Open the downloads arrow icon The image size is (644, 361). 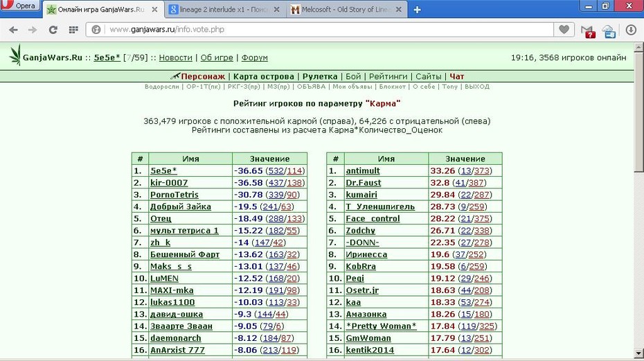coord(631,30)
